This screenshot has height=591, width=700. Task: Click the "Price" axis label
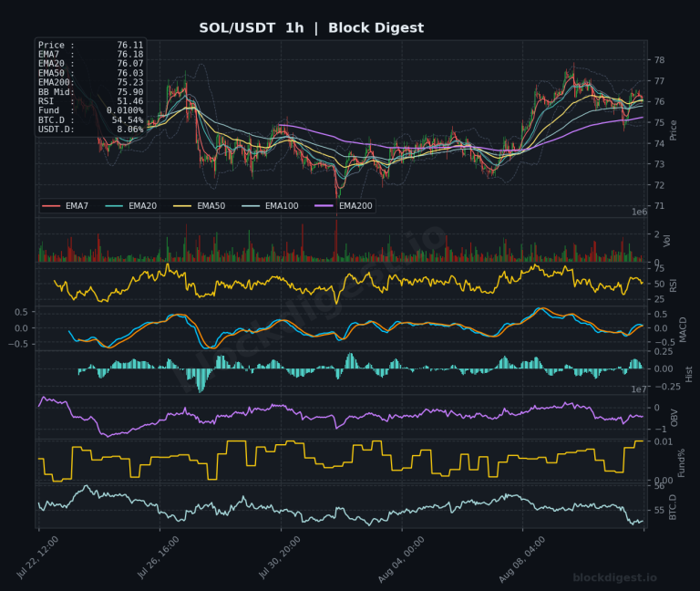(x=674, y=130)
